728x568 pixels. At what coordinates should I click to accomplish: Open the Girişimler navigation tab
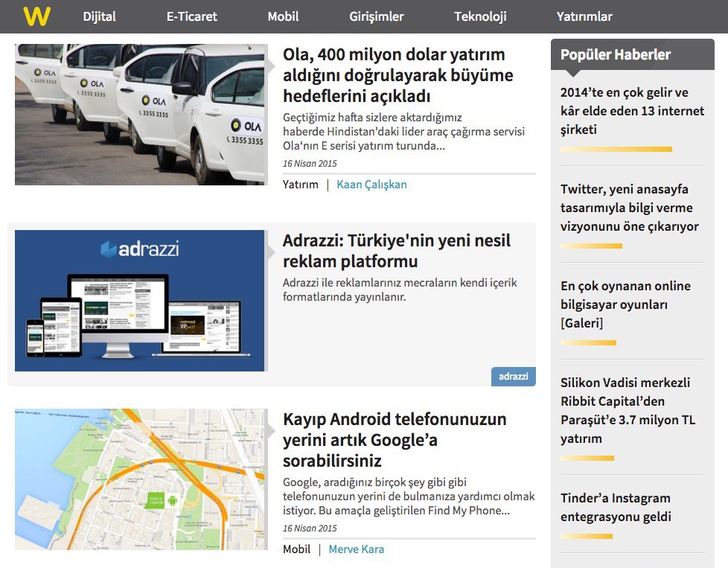click(376, 16)
